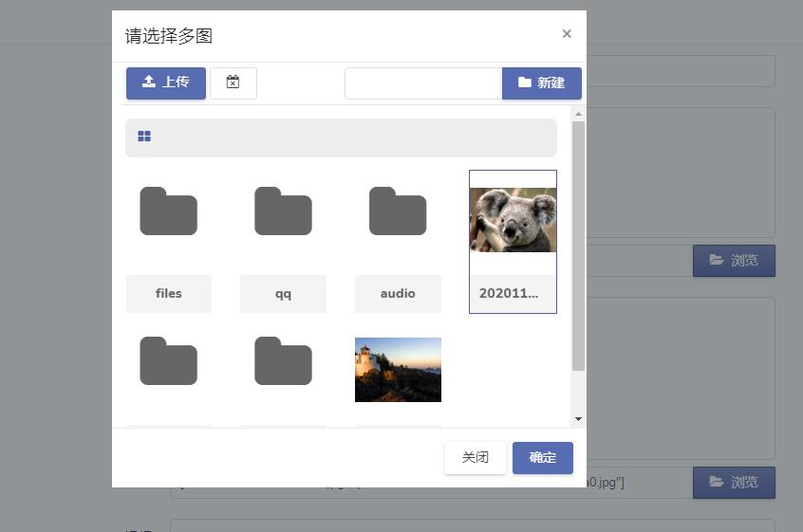Click the 202011... file name label
Image resolution: width=803 pixels, height=532 pixels.
(x=514, y=294)
